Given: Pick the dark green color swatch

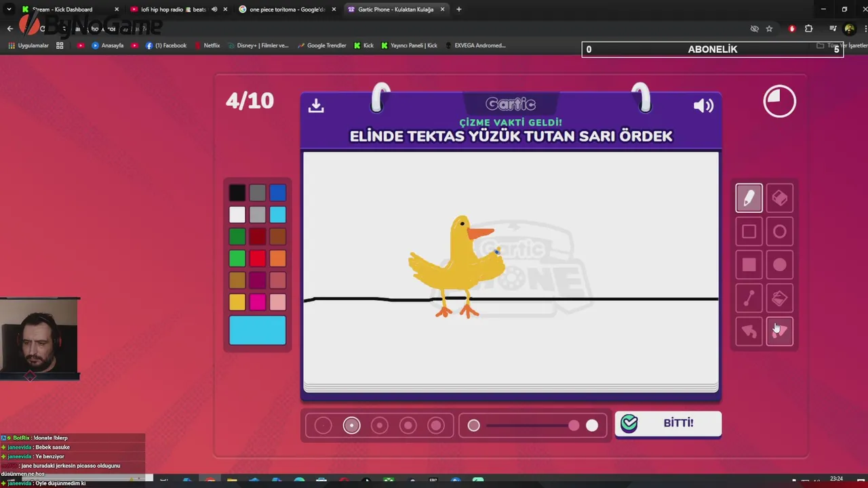Looking at the screenshot, I should point(237,237).
